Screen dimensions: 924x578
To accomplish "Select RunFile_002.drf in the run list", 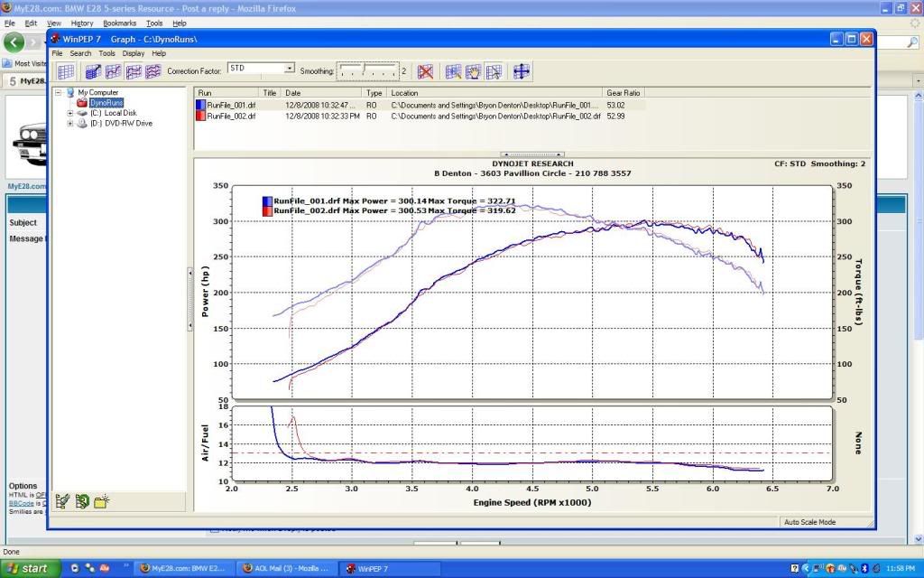I will 232,117.
